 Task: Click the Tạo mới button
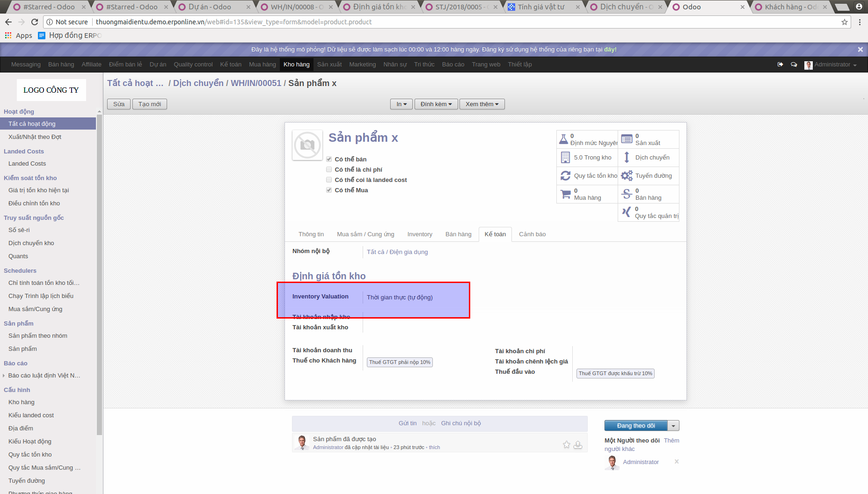click(x=150, y=104)
